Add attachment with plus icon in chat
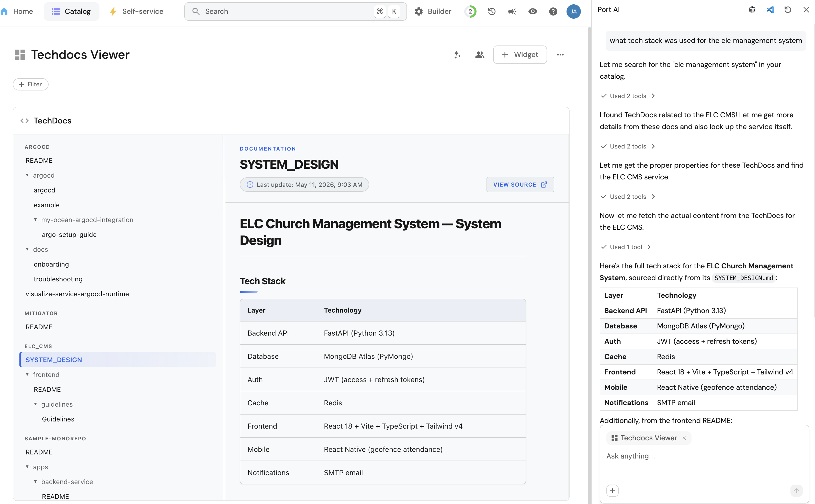 612,491
